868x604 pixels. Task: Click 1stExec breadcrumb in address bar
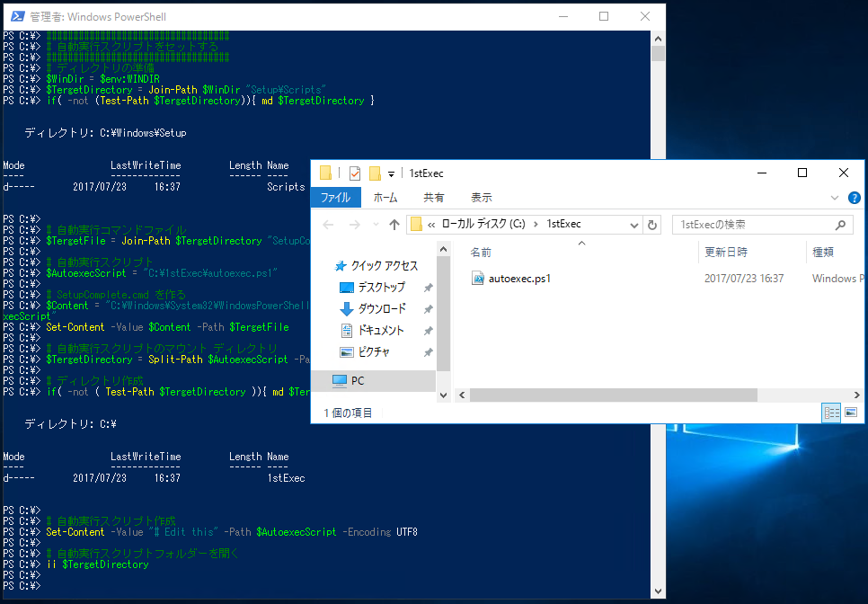(x=563, y=224)
